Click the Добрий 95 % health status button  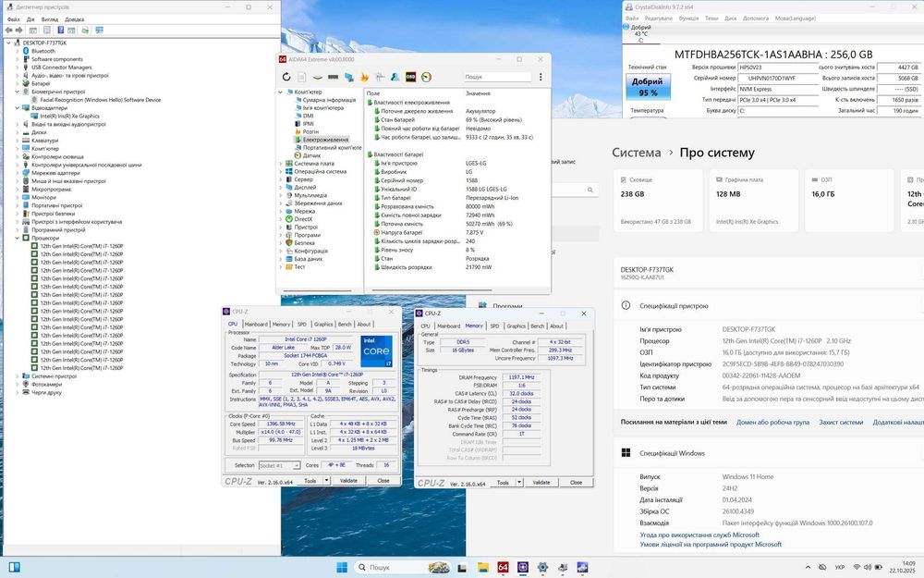tap(648, 87)
